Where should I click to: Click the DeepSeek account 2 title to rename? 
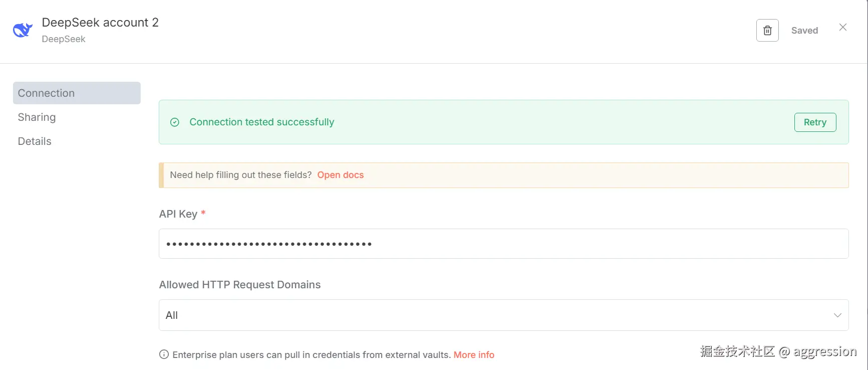pos(100,23)
